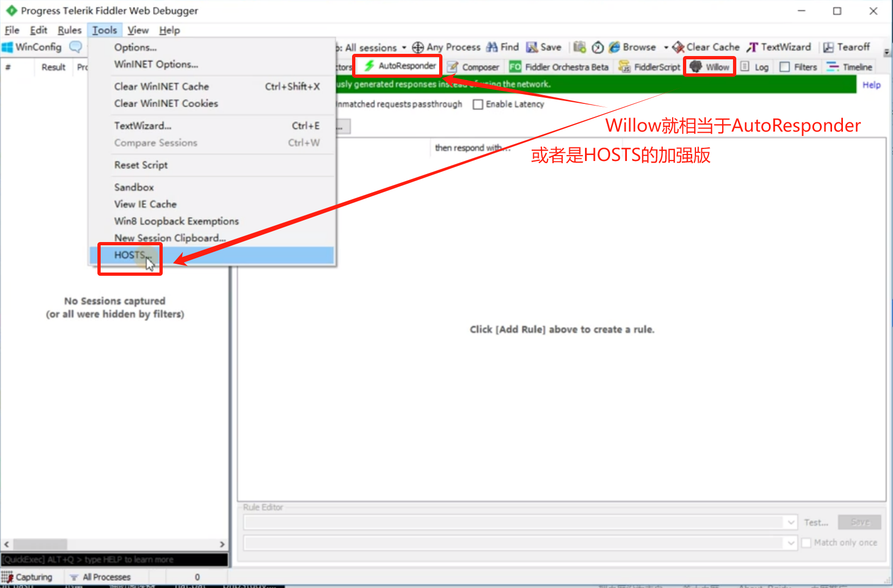
Task: Select HOSTS... menu entry
Action: (212, 255)
